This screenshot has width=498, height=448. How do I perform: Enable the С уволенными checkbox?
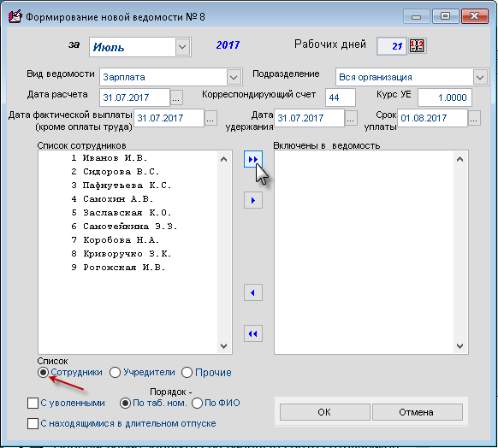33,403
